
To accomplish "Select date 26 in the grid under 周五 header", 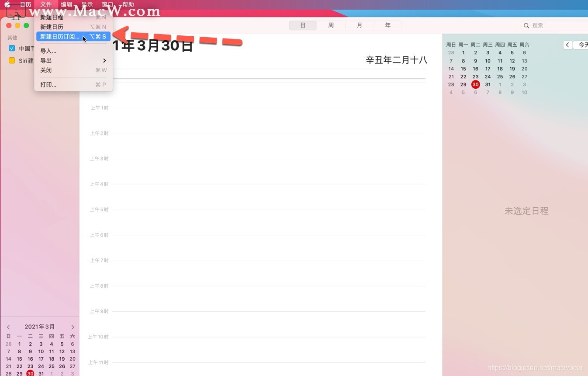I will click(x=512, y=77).
